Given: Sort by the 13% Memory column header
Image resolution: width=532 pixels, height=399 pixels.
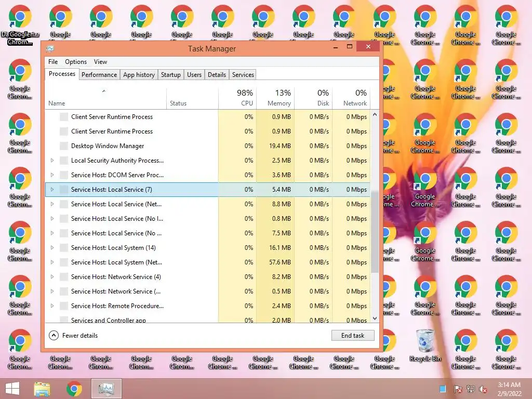Looking at the screenshot, I should tap(275, 98).
